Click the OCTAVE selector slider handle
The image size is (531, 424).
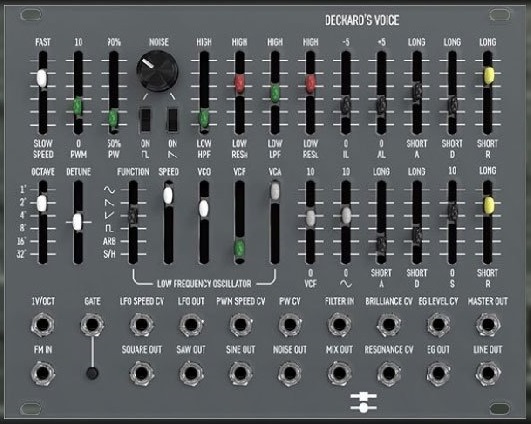(42, 203)
